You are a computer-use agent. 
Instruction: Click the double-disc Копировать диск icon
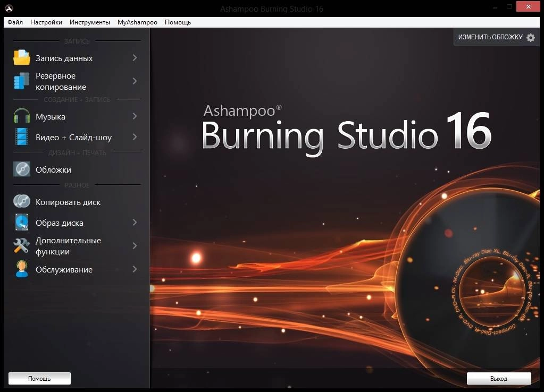(21, 201)
